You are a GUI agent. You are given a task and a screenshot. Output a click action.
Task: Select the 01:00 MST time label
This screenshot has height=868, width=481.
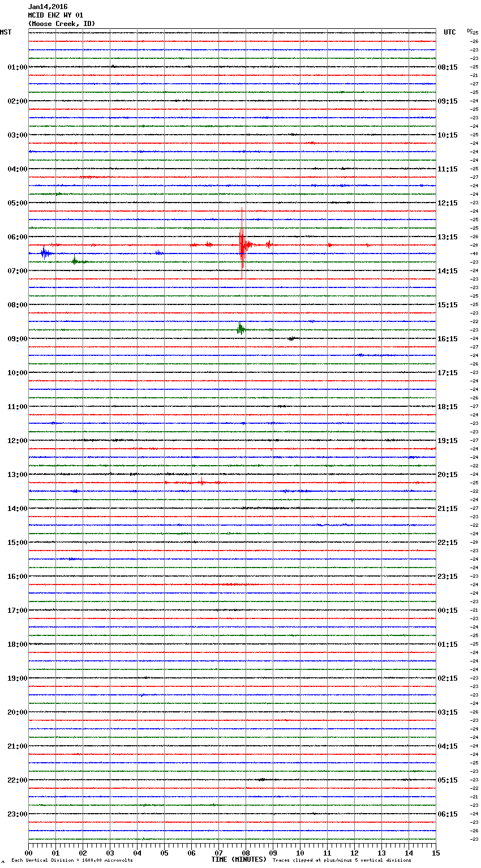click(x=18, y=67)
